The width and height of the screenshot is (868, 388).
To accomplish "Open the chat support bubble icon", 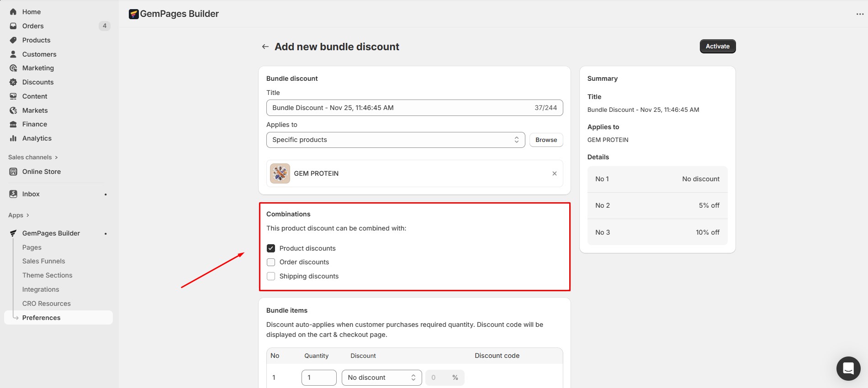I will tap(848, 368).
